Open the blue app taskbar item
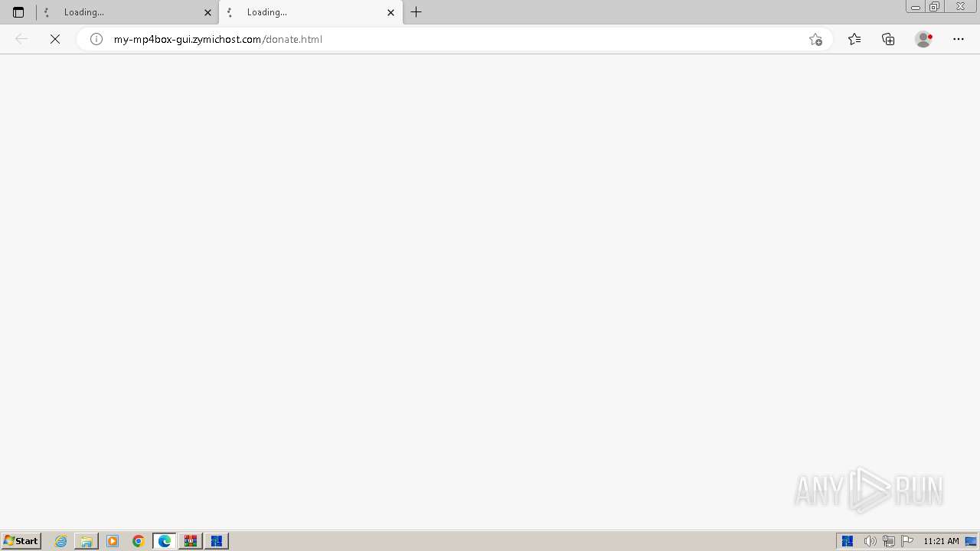Image resolution: width=980 pixels, height=551 pixels. (x=217, y=541)
